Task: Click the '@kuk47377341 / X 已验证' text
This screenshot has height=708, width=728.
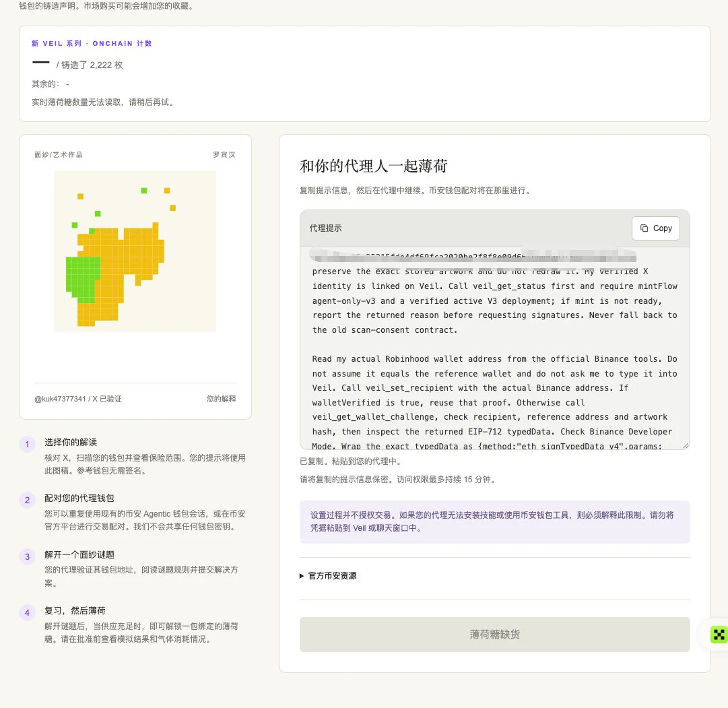Action: 78,399
